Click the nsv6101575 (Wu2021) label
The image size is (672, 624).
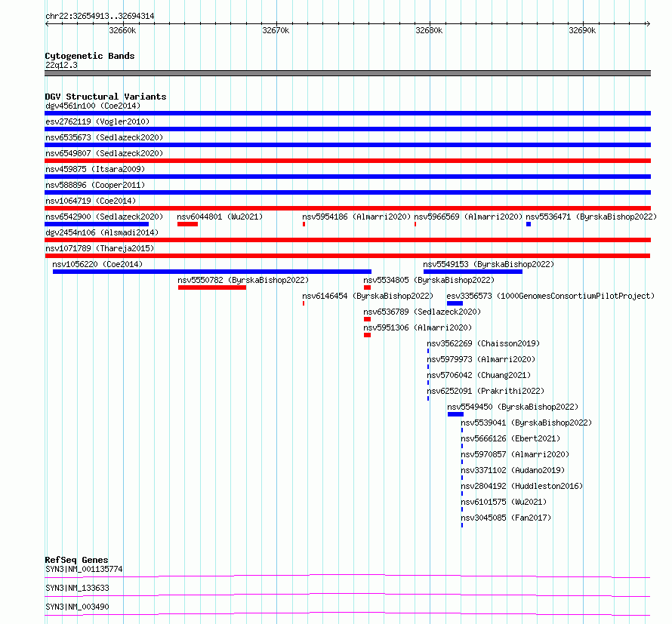tap(504, 502)
